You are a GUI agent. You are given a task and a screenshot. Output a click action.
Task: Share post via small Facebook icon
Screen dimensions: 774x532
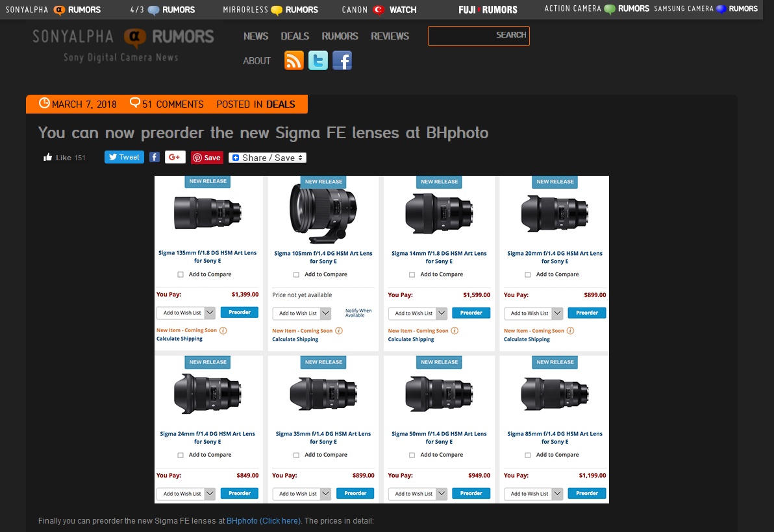pos(155,157)
